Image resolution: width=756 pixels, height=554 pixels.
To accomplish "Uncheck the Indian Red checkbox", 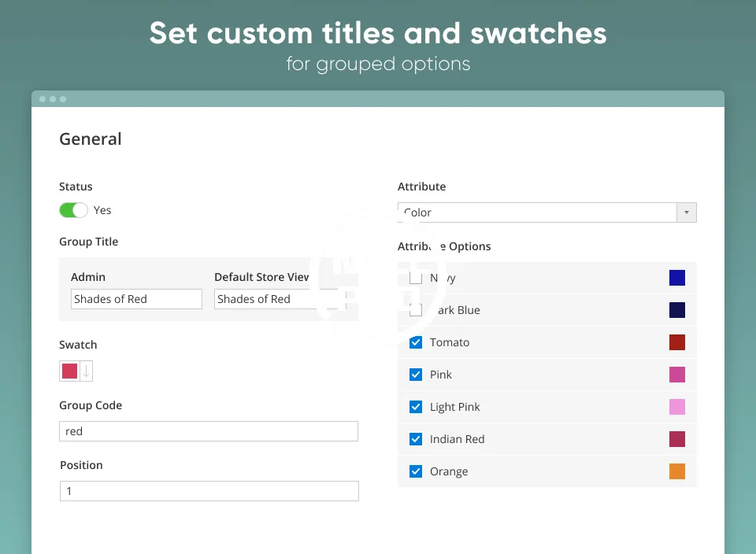I will point(416,439).
